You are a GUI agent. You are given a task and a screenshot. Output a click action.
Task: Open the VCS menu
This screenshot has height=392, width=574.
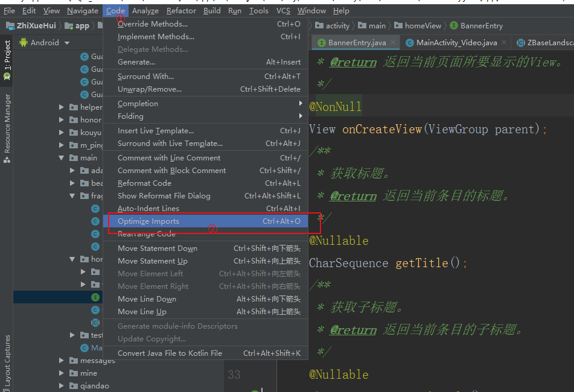[x=283, y=11]
